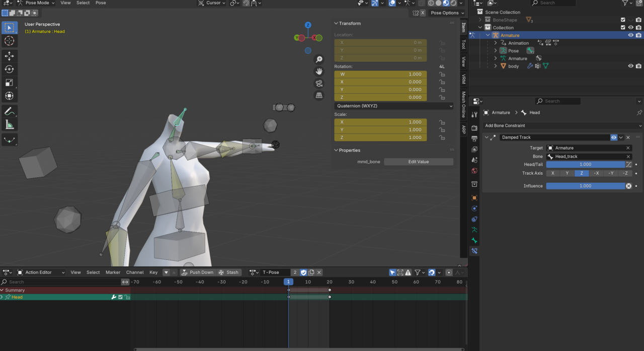Click Edit Value for mmd_bone
This screenshot has width=644, height=351.
pyautogui.click(x=419, y=162)
